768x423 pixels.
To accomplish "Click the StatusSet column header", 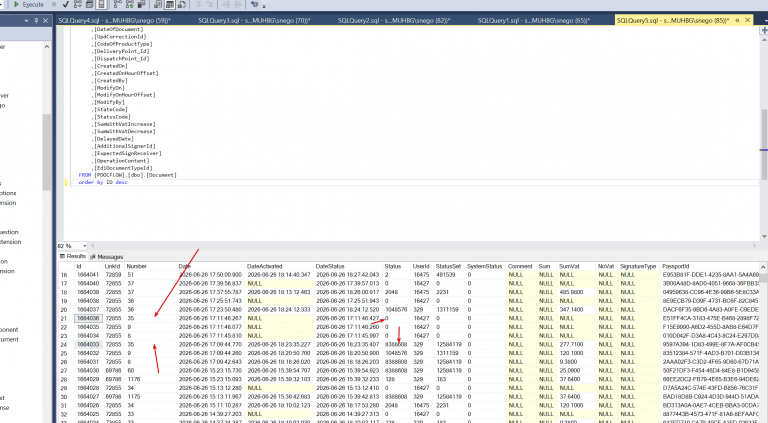I will point(448,266).
